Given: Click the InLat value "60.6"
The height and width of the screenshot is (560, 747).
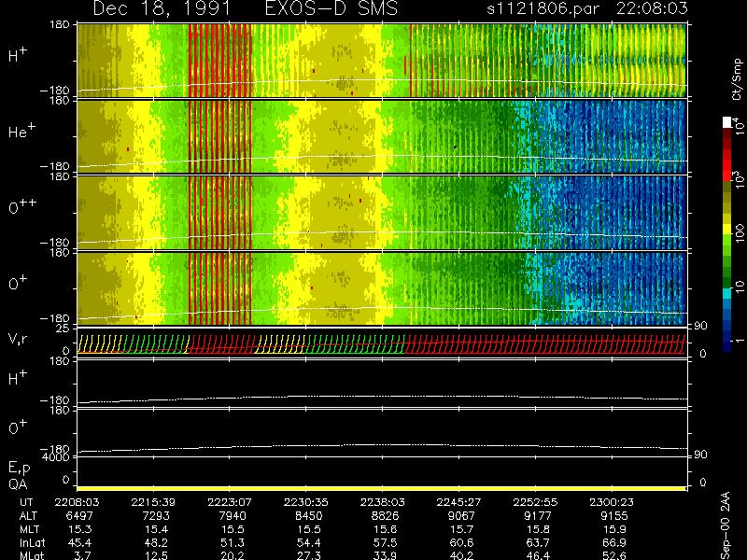Looking at the screenshot, I should click(x=461, y=542).
